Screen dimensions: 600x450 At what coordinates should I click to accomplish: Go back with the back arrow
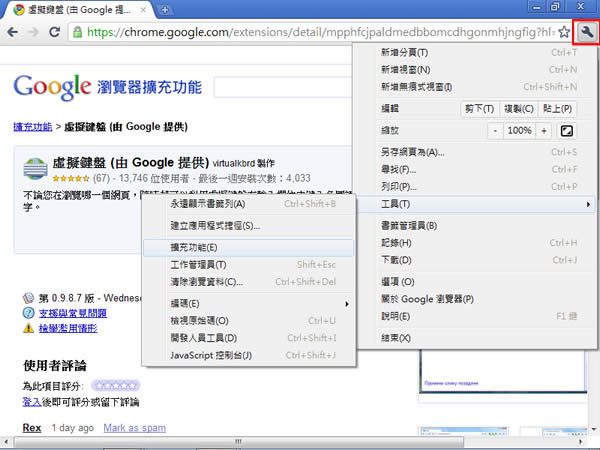tap(12, 32)
